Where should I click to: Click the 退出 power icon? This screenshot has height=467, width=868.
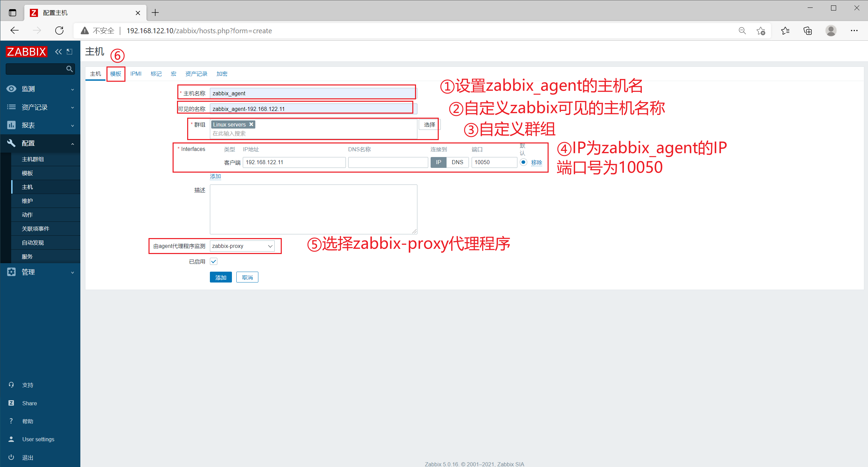[11, 457]
